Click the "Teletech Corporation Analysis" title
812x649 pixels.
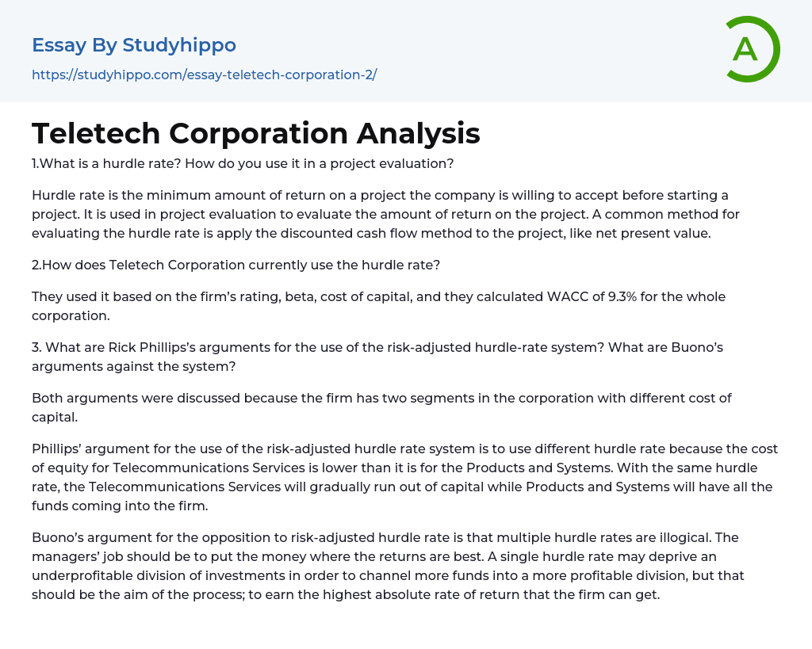click(x=256, y=133)
